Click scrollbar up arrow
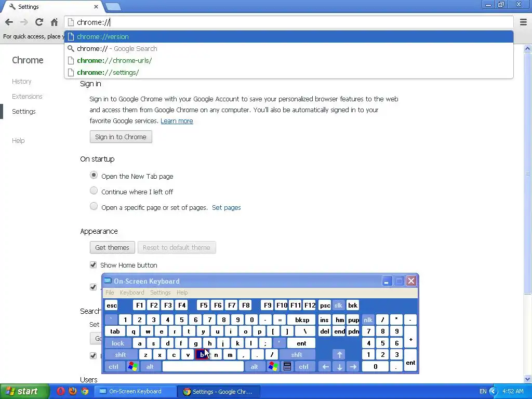The width and height of the screenshot is (532, 399). tap(527, 48)
